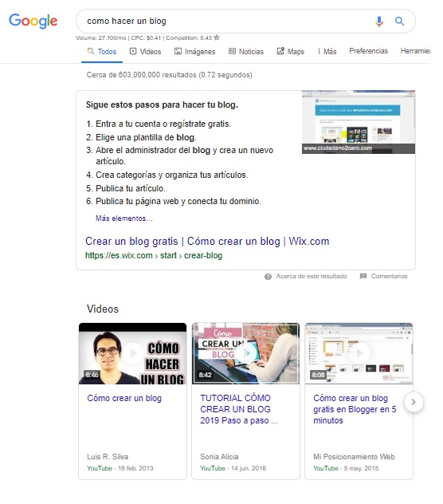Select the Todos tab
The image size is (443, 504).
tap(102, 51)
